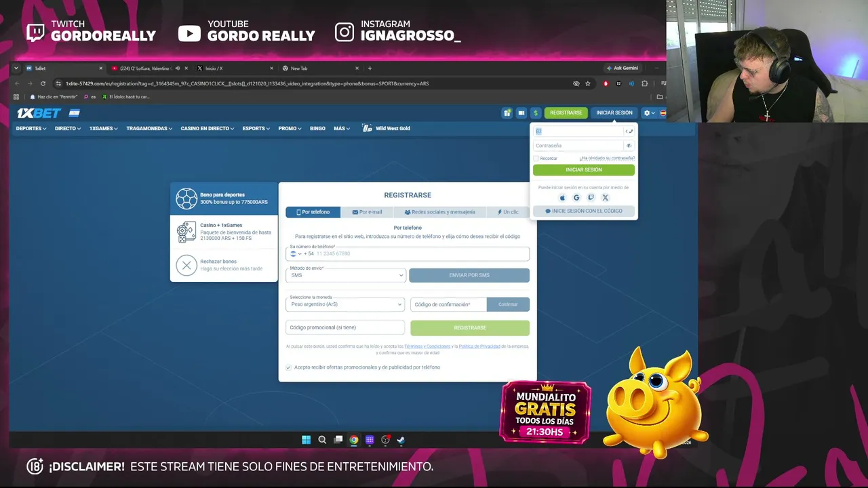Viewport: 868px width, 488px height.
Task: Click REGISTRARSE button in the form
Action: 470,328
